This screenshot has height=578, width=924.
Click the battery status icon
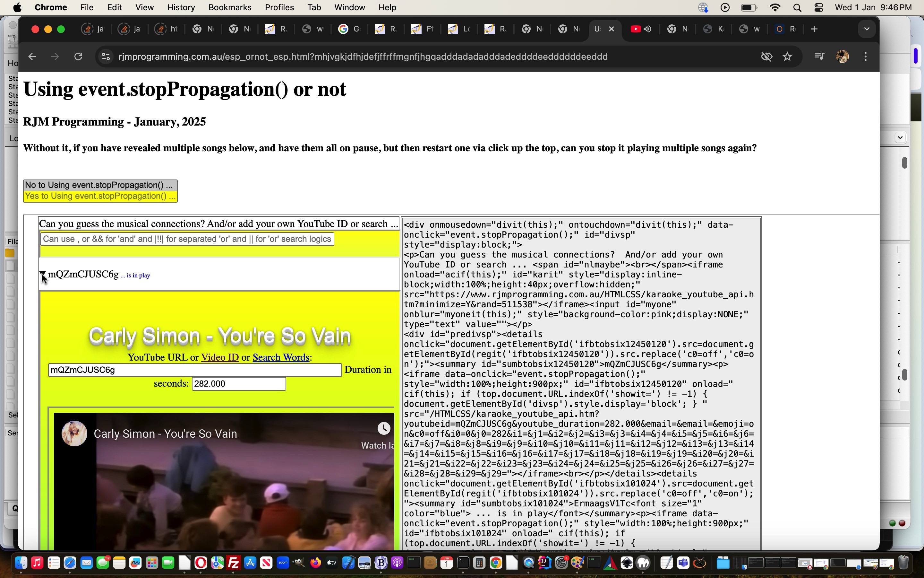749,8
